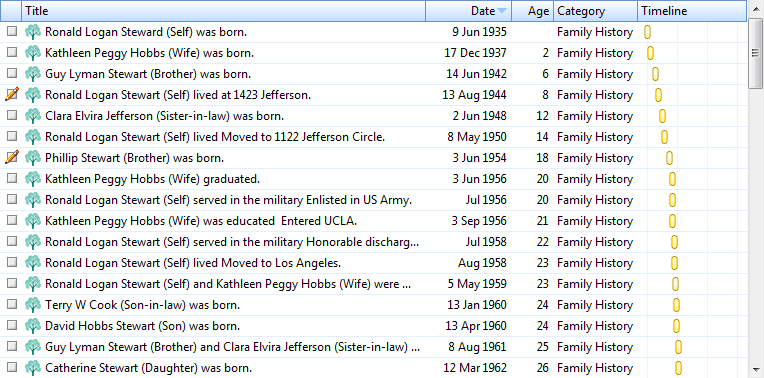Select the age value 26 in Catherine Stewart row

(542, 367)
